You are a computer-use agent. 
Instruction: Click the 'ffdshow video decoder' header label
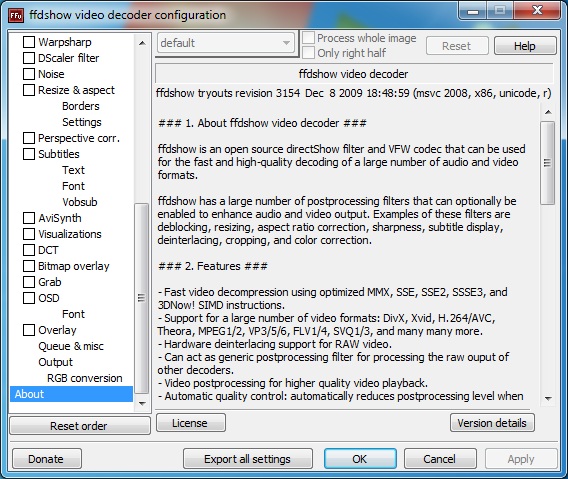pyautogui.click(x=354, y=74)
